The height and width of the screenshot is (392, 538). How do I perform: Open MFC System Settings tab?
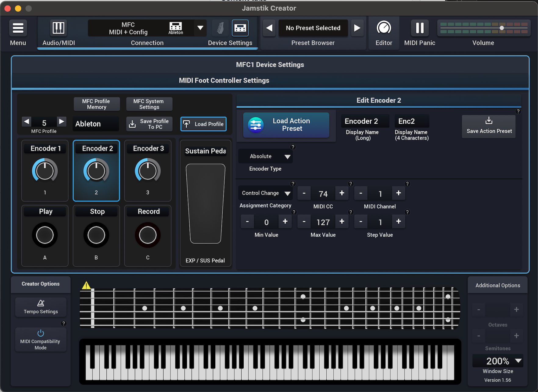[149, 104]
